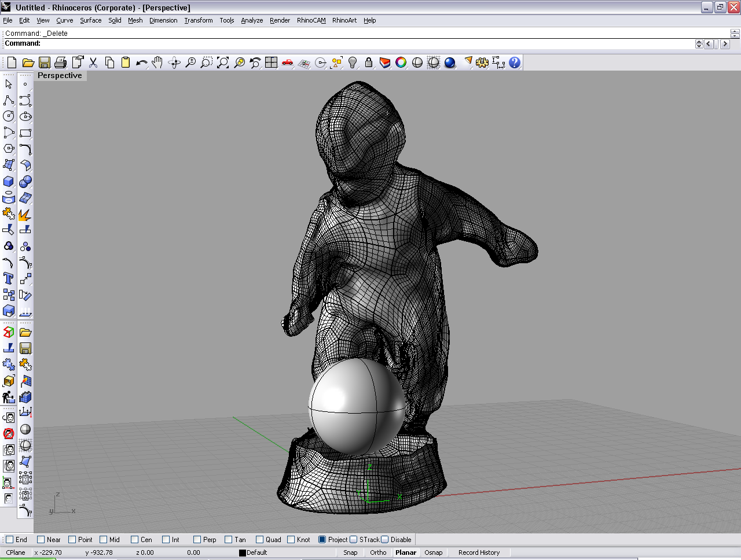Toggle the Project osnap checkbox

[322, 540]
